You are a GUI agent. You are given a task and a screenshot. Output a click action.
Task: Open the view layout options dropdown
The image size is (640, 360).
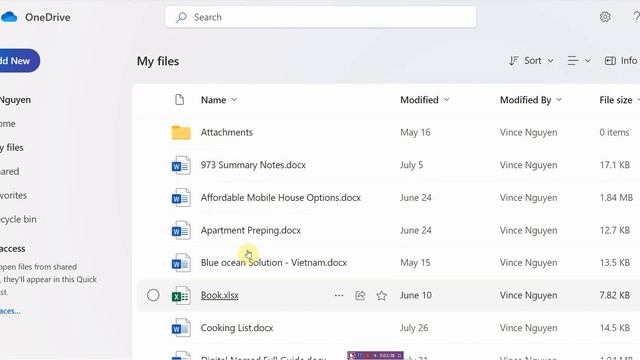[579, 61]
